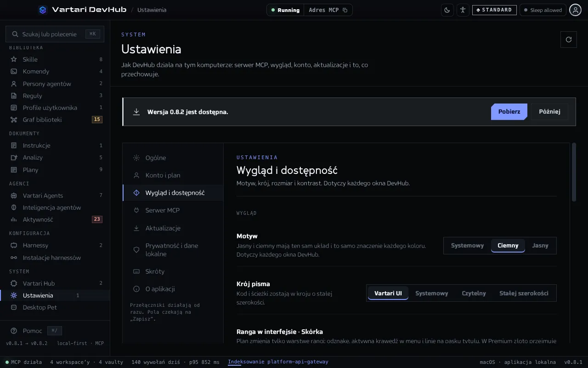Choose the Vartari UI font
588x368 pixels.
click(388, 293)
